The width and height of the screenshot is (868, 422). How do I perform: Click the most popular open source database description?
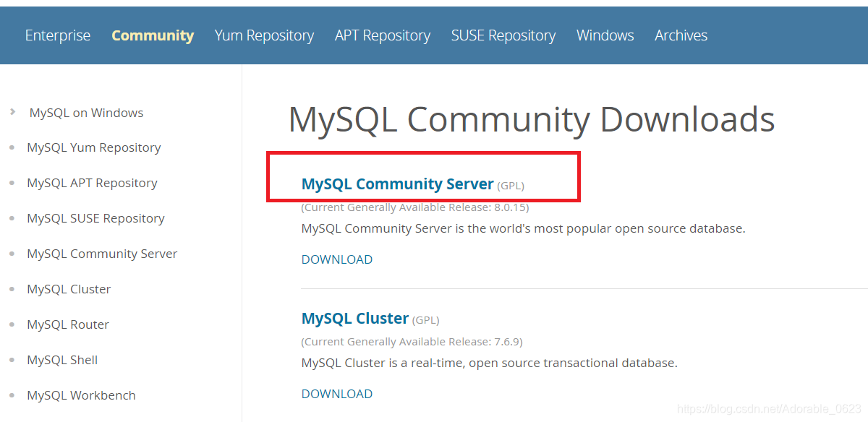click(523, 229)
